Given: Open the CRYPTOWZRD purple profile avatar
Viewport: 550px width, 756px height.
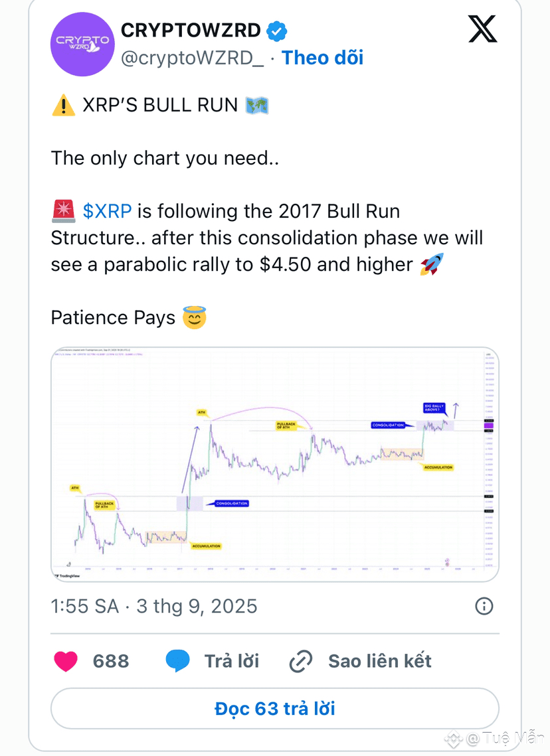Looking at the screenshot, I should pyautogui.click(x=82, y=44).
